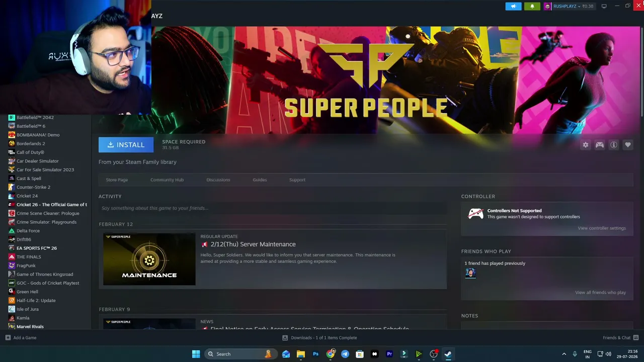The width and height of the screenshot is (644, 362).
Task: Show hidden system tray icons
Action: point(564,354)
